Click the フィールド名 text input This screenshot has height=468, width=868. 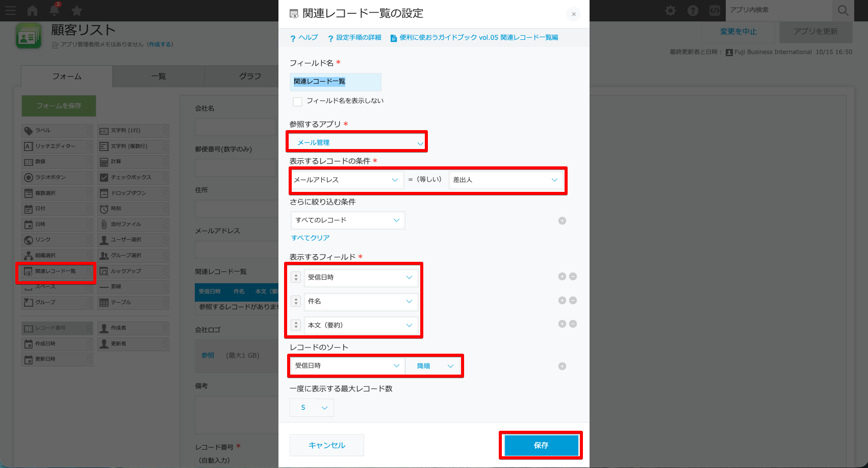[335, 82]
